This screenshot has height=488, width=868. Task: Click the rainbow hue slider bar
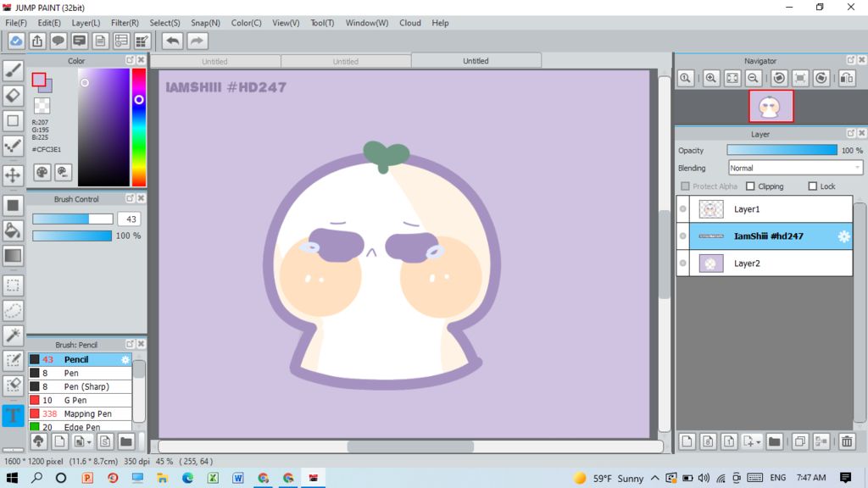pos(139,127)
